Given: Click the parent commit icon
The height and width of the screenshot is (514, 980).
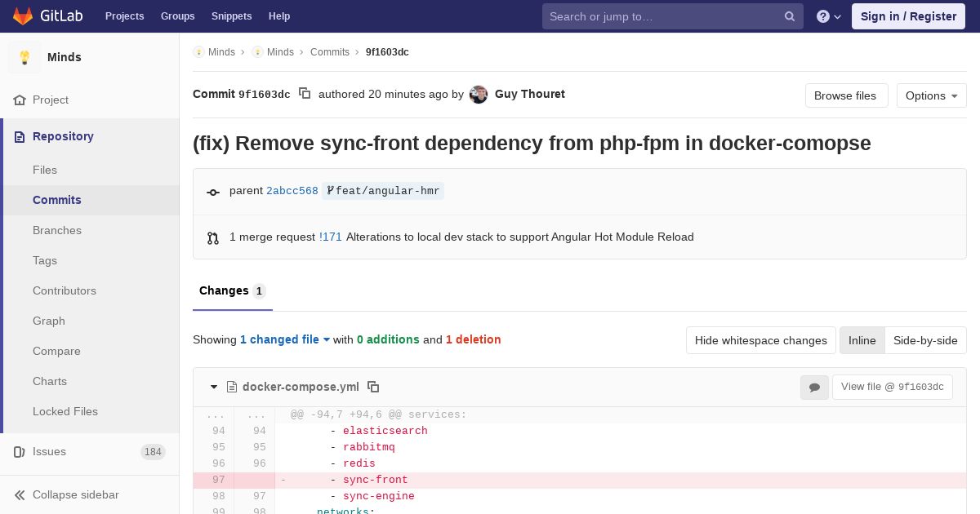Looking at the screenshot, I should tap(212, 192).
